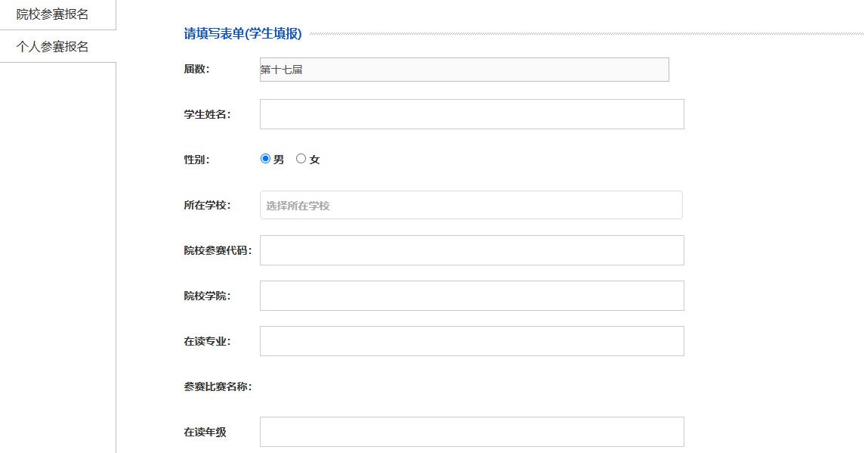Focus the 在读年级 input box
Viewport: 868px width, 453px height.
[x=471, y=432]
